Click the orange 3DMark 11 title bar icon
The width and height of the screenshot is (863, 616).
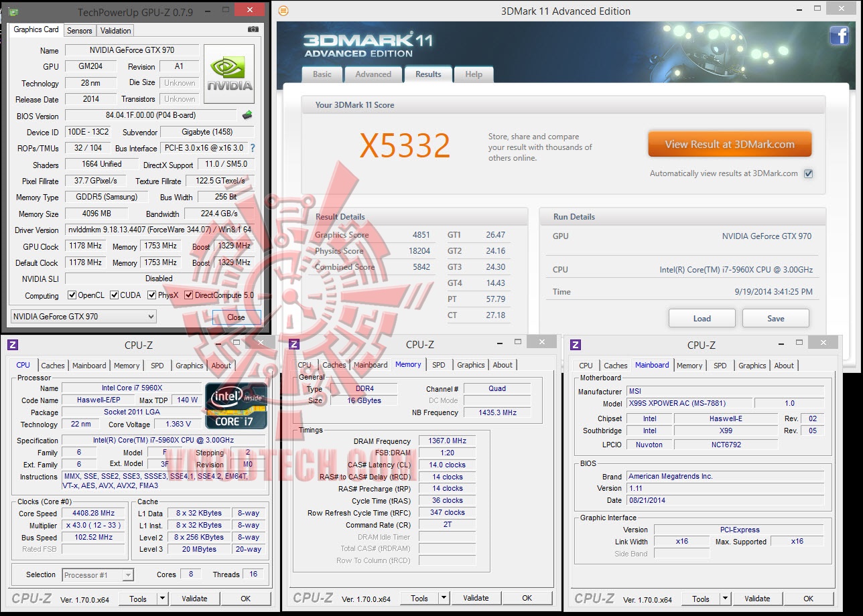[x=283, y=11]
